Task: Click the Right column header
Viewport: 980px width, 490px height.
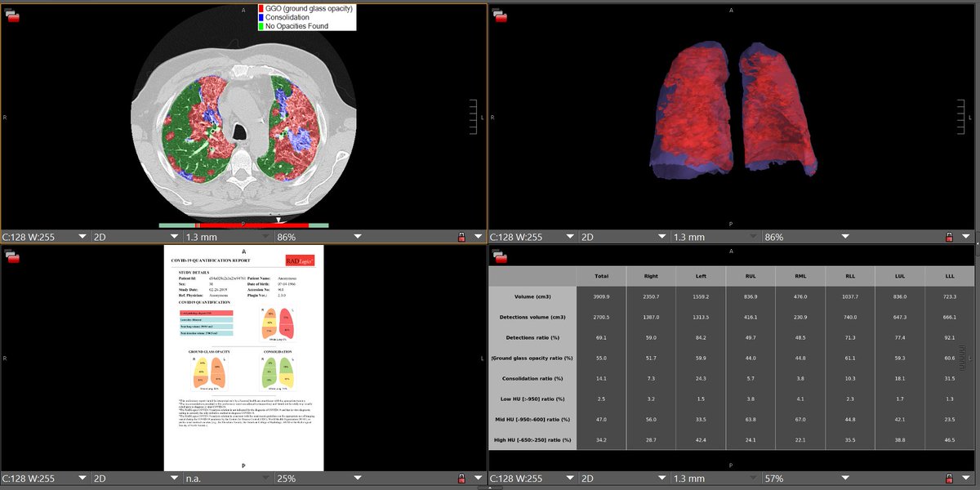Action: click(x=652, y=277)
